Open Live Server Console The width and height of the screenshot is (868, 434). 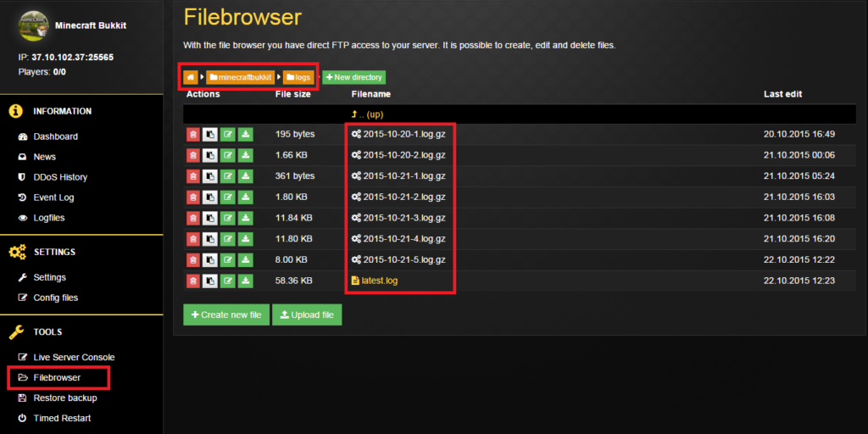pos(75,358)
